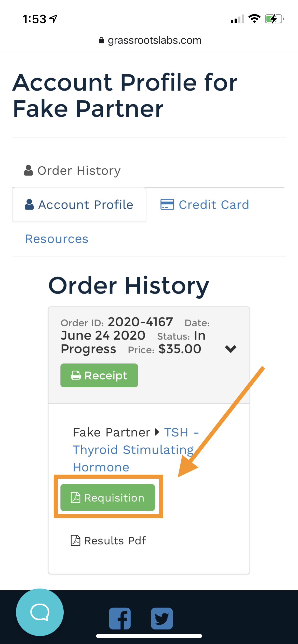Open the Twitter page icon
The width and height of the screenshot is (298, 644).
coord(162,619)
